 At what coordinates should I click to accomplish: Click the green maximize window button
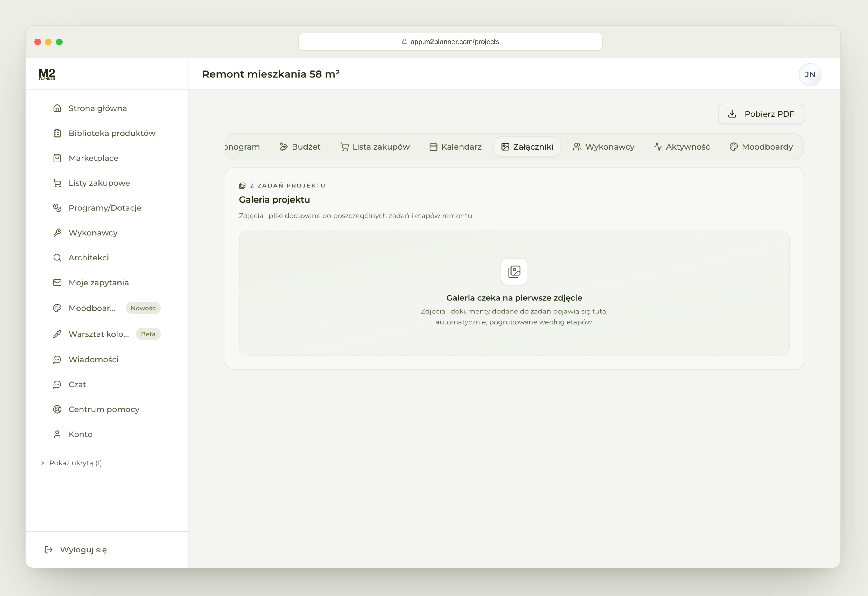(x=59, y=42)
